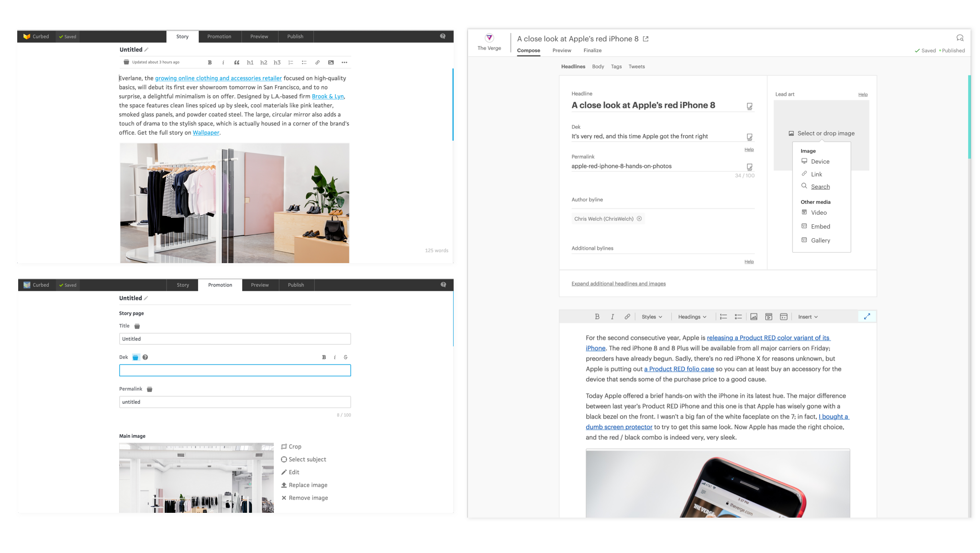Viewport: 980px width, 553px height.
Task: Open more options ellipsis in Curbed toolbar
Action: (344, 62)
